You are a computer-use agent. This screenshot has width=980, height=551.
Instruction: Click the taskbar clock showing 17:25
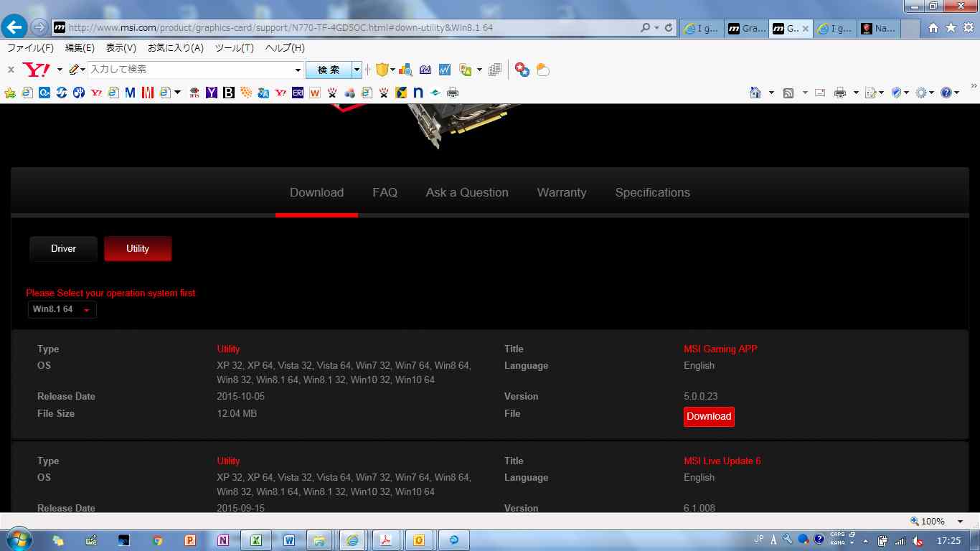coord(949,540)
